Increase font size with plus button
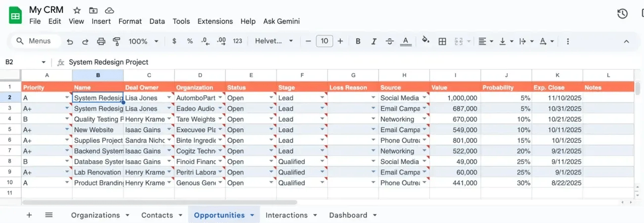This screenshot has width=644, height=223. click(340, 42)
